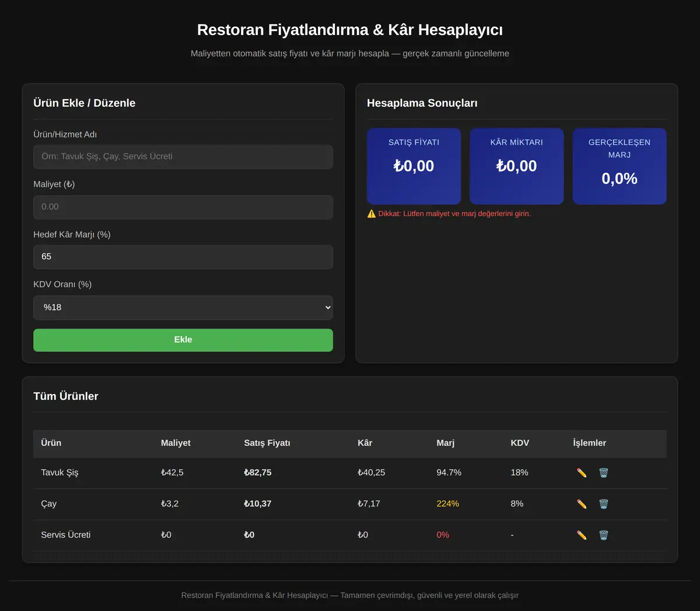Image resolution: width=700 pixels, height=611 pixels.
Task: Click the green Ekle button
Action: pyautogui.click(x=183, y=340)
